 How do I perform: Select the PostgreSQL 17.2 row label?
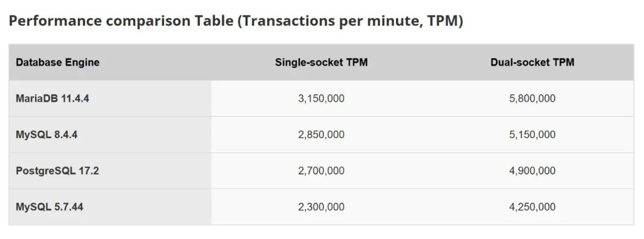[x=57, y=171]
